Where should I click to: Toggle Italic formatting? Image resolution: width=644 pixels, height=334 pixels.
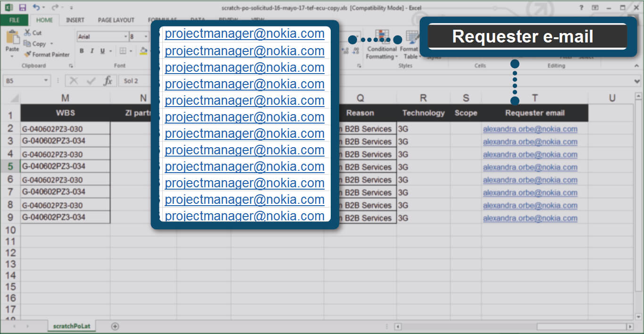92,51
